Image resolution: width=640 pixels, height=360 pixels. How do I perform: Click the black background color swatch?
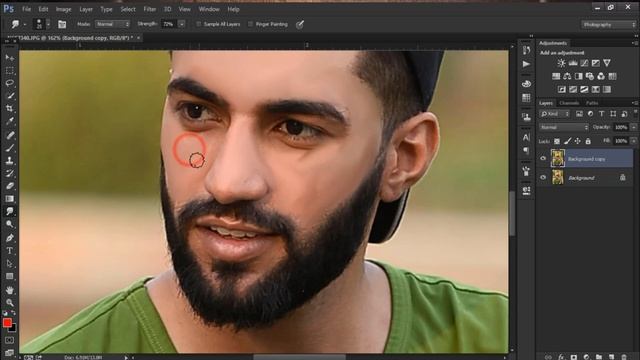pos(13,328)
